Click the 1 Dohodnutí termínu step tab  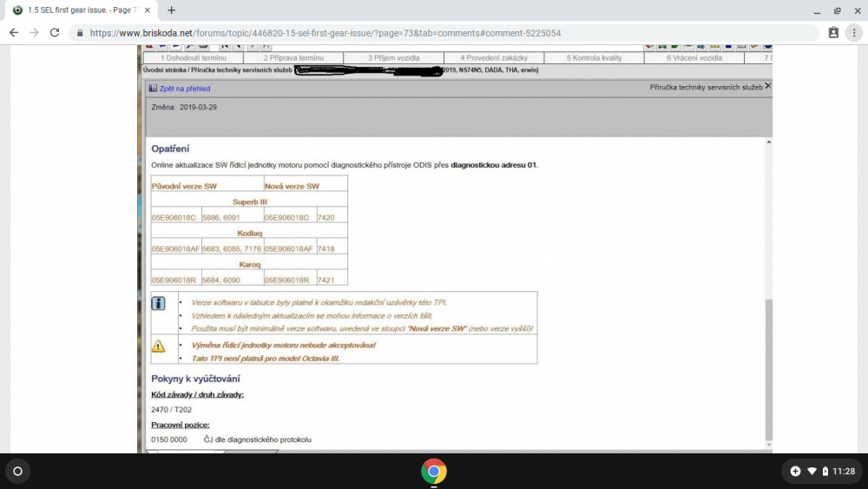pos(194,57)
